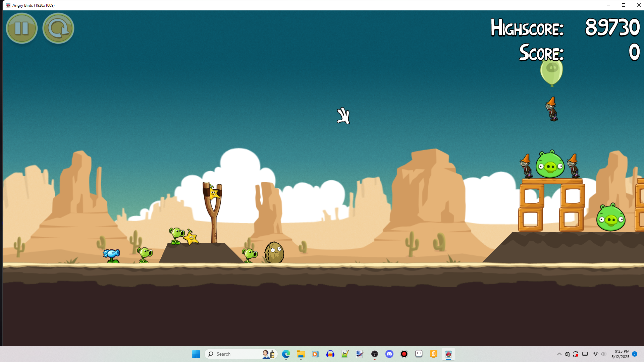Select the Angry Birds taskbar icon
Screen dimensions: 644x362
448,354
